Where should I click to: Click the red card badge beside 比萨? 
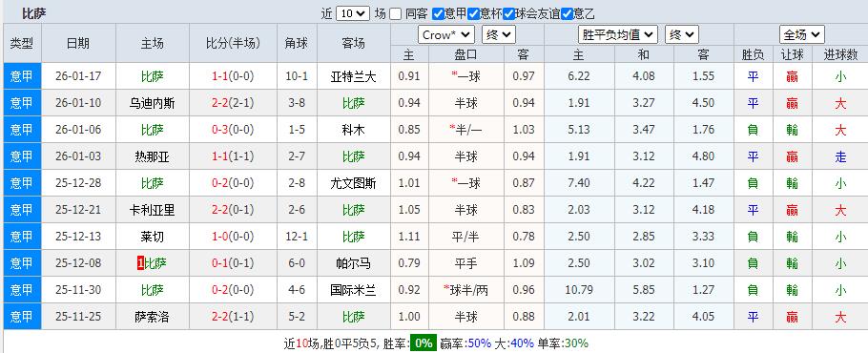(140, 263)
